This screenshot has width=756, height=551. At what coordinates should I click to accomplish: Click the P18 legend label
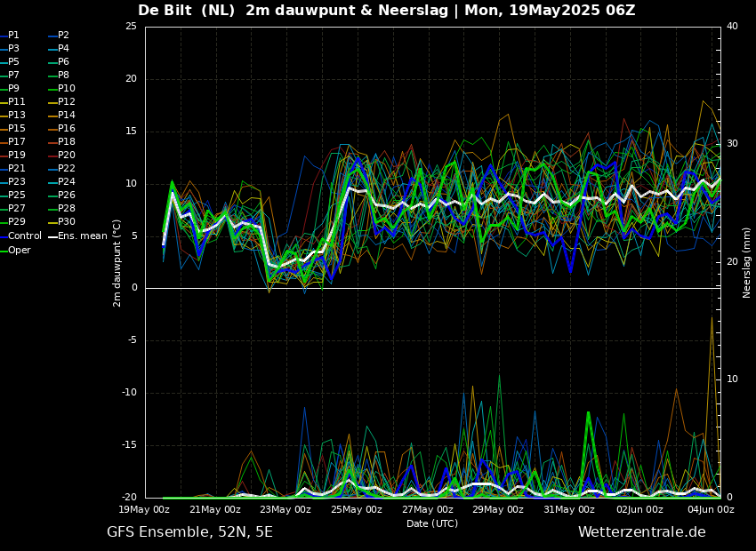(67, 141)
